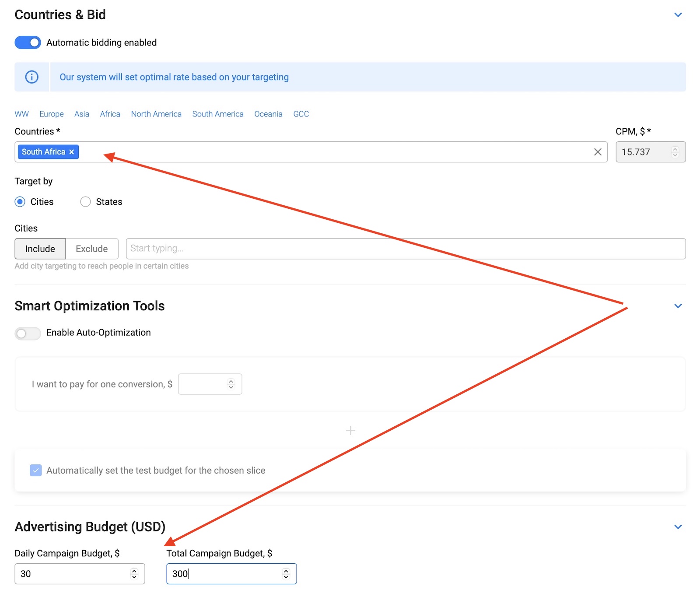
Task: Click conversion price stepper arrows
Action: (231, 384)
